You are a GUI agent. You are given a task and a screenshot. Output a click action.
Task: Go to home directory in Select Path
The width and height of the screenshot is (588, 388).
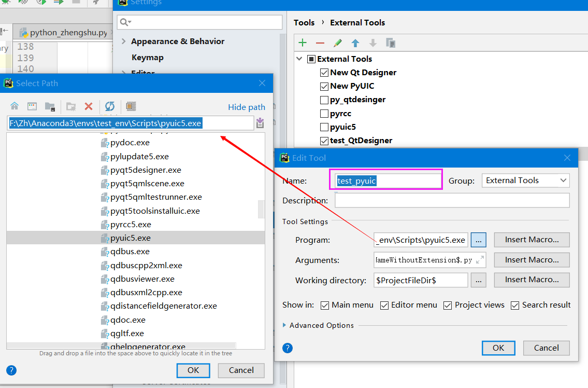click(x=15, y=106)
